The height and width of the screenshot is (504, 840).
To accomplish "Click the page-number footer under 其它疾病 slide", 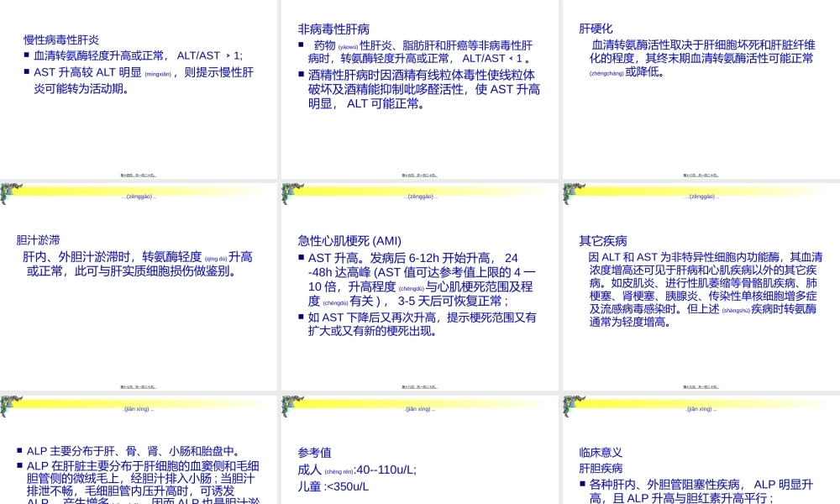I will (700, 386).
